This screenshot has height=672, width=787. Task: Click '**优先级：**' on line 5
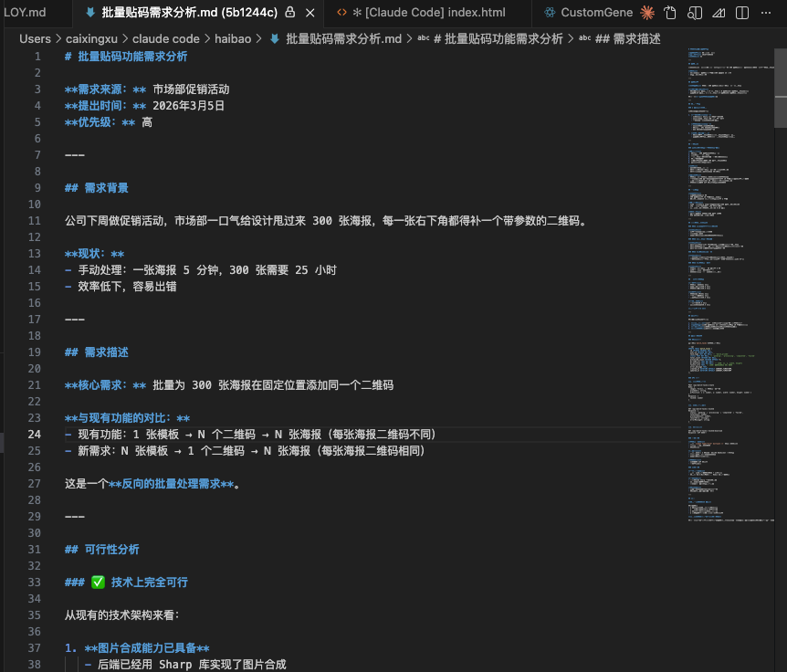pyautogui.click(x=100, y=122)
